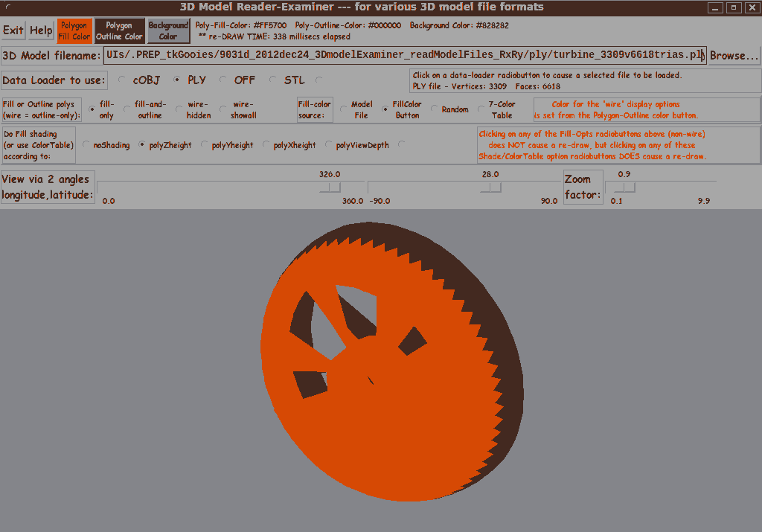The height and width of the screenshot is (532, 762).
Task: Select polyViewDepth shading option
Action: pos(329,145)
